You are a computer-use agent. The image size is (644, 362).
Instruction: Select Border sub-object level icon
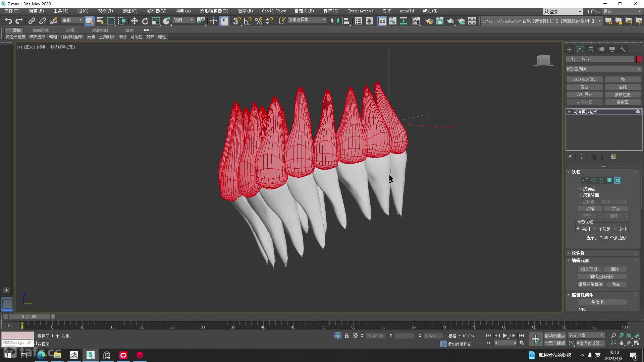[601, 180]
